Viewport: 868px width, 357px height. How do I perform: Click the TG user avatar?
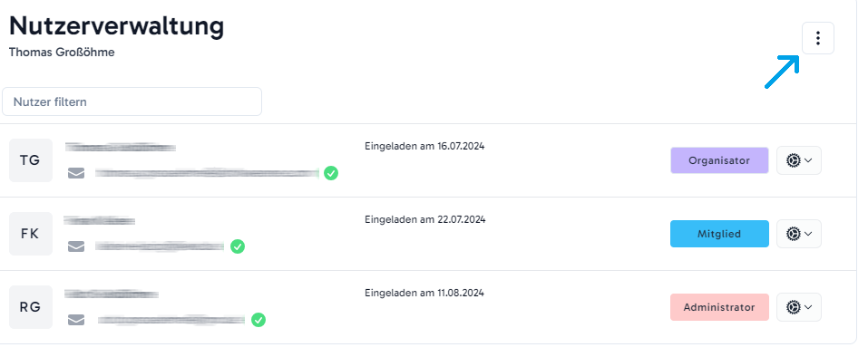click(x=31, y=160)
